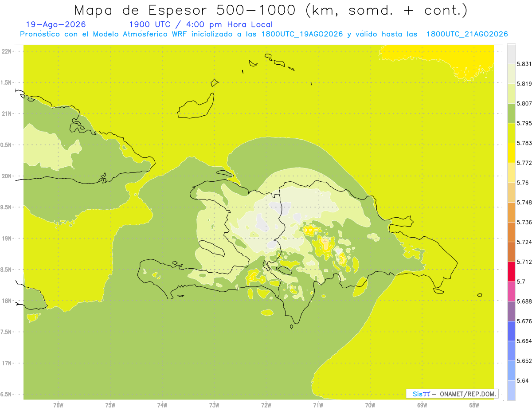Click the 73W longitude axis label
This screenshot has width=532, height=411.
click(x=214, y=405)
